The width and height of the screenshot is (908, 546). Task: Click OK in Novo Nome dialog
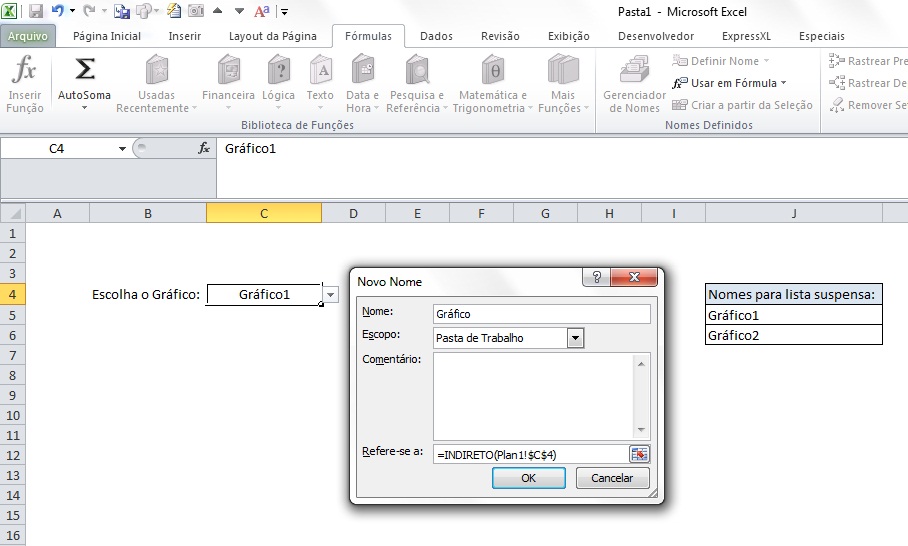(x=529, y=478)
